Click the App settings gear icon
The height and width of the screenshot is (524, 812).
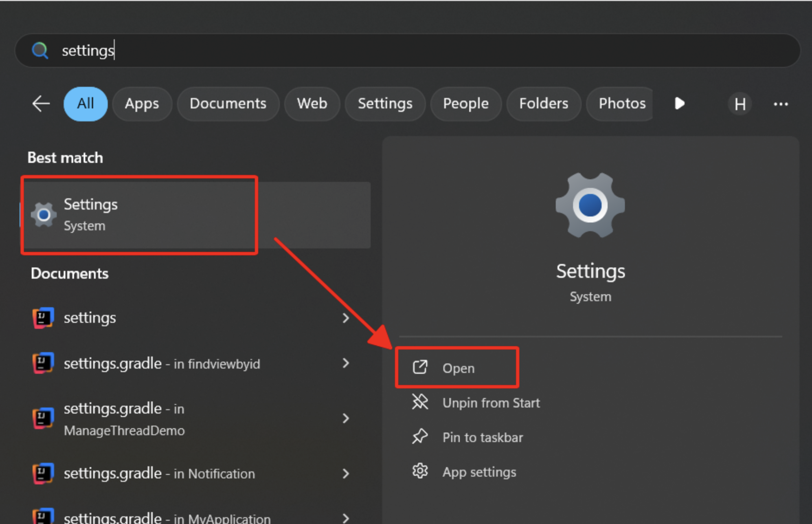[420, 471]
